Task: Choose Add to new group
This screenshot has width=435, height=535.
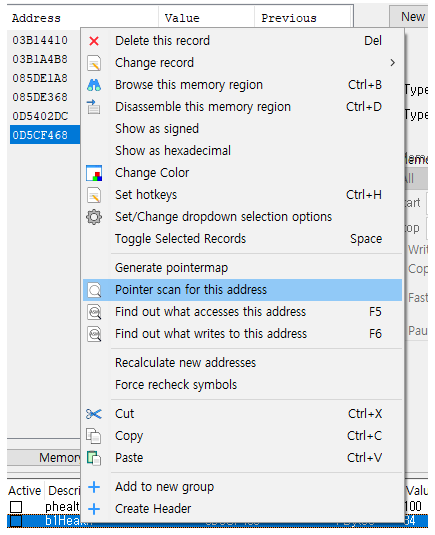Action: pyautogui.click(x=243, y=487)
